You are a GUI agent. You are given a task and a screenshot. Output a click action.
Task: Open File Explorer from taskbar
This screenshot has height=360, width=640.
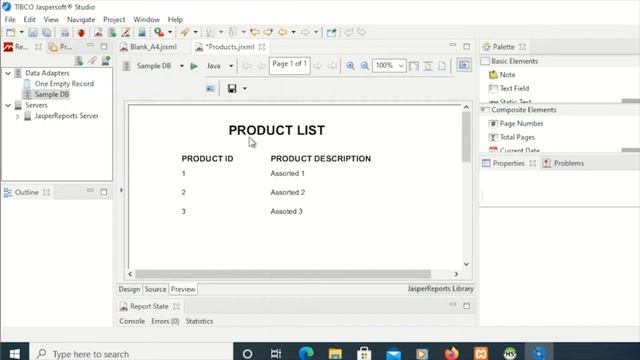335,353
